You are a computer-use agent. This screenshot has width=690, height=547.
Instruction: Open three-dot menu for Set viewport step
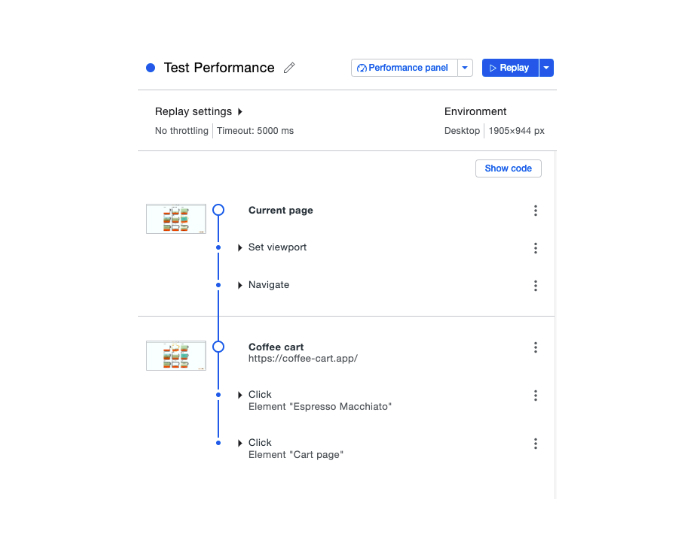536,248
